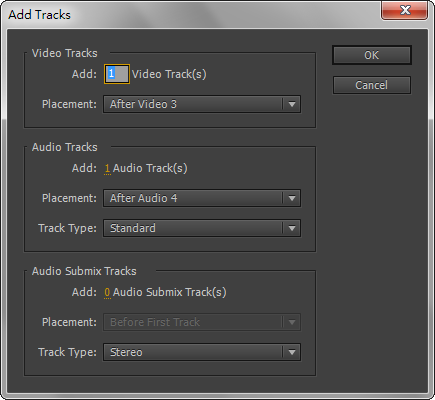Open the Standard track type dropdown
This screenshot has width=435, height=400.
pos(202,228)
